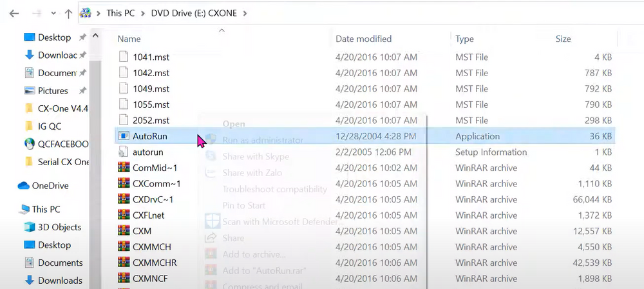Viewport: 644px width, 289px height.
Task: Select the 1055.mst file icon
Action: click(x=124, y=105)
